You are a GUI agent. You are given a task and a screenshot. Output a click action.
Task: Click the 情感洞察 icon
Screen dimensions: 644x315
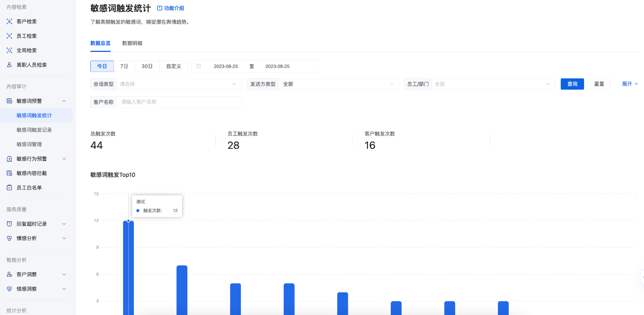pyautogui.click(x=10, y=289)
